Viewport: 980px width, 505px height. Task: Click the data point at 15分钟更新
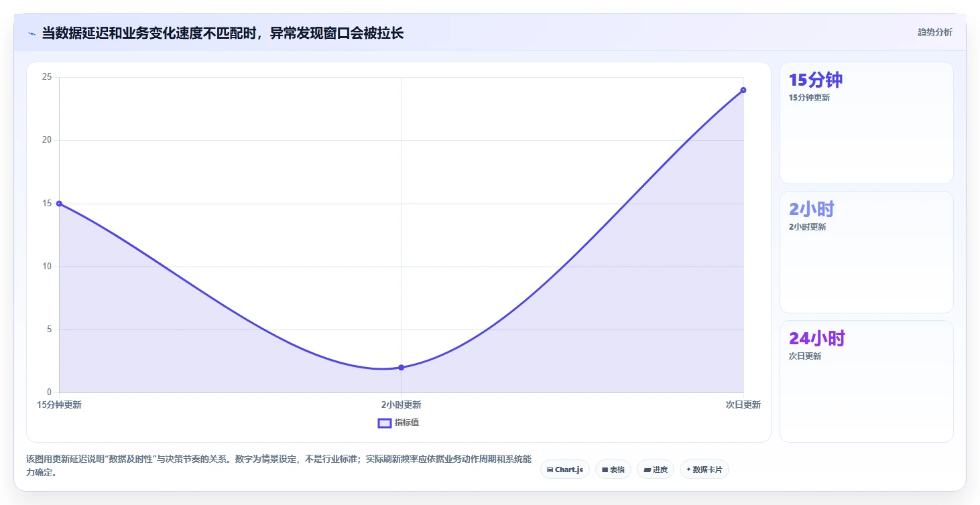click(x=59, y=204)
